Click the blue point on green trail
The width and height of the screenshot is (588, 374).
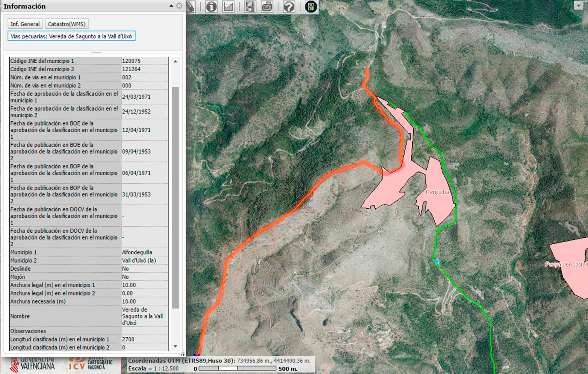(436, 261)
